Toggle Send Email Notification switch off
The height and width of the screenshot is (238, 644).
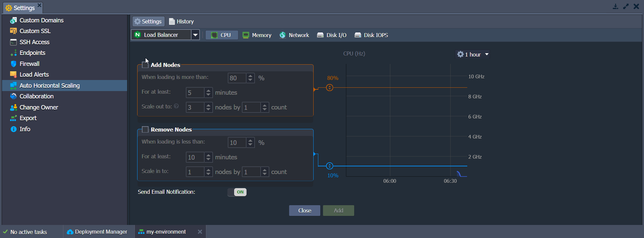[x=237, y=192]
